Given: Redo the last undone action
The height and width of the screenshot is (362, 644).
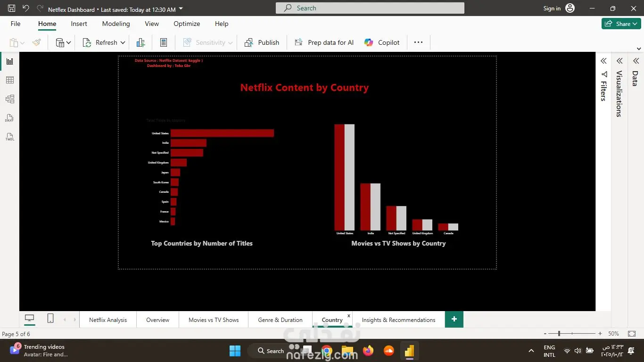Looking at the screenshot, I should pos(40,8).
